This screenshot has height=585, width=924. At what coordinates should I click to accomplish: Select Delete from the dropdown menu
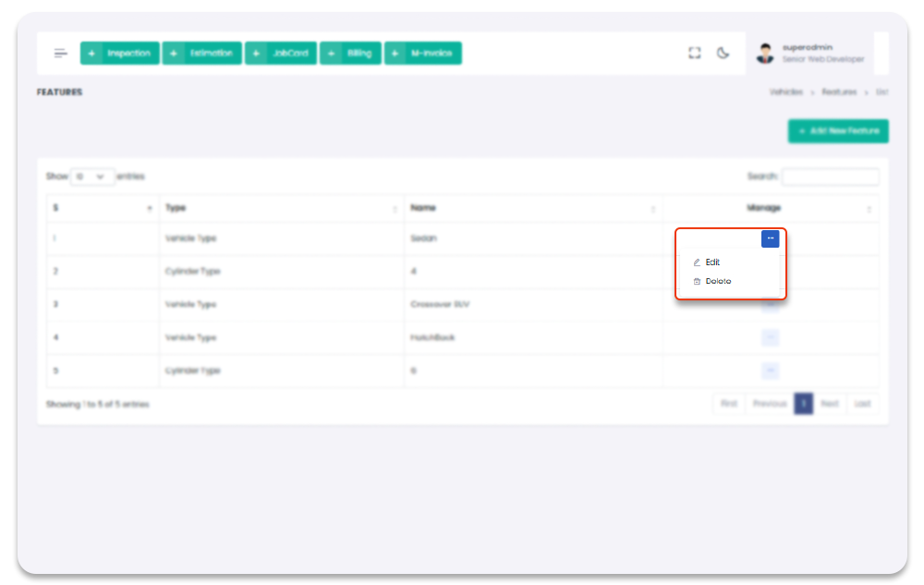tap(718, 281)
